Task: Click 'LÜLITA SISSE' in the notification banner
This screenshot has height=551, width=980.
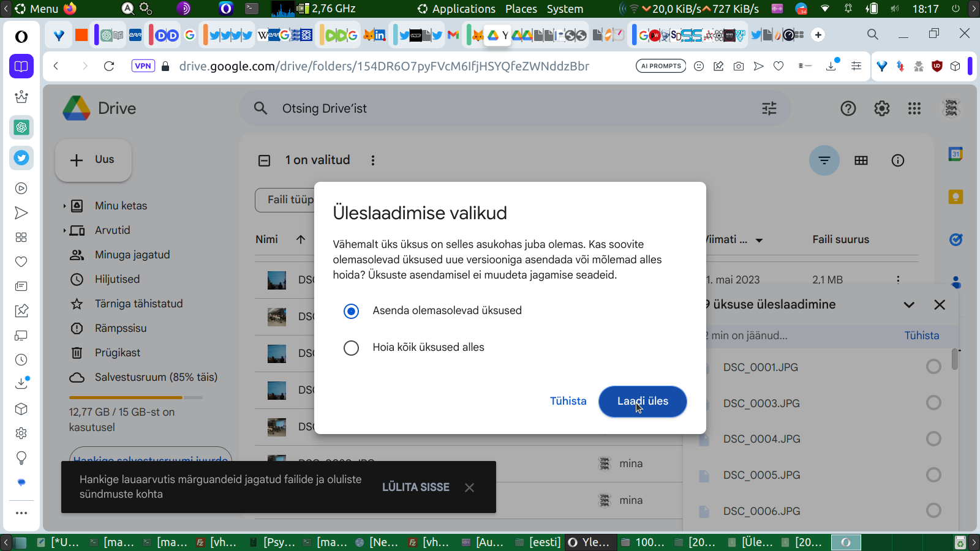Action: (416, 487)
